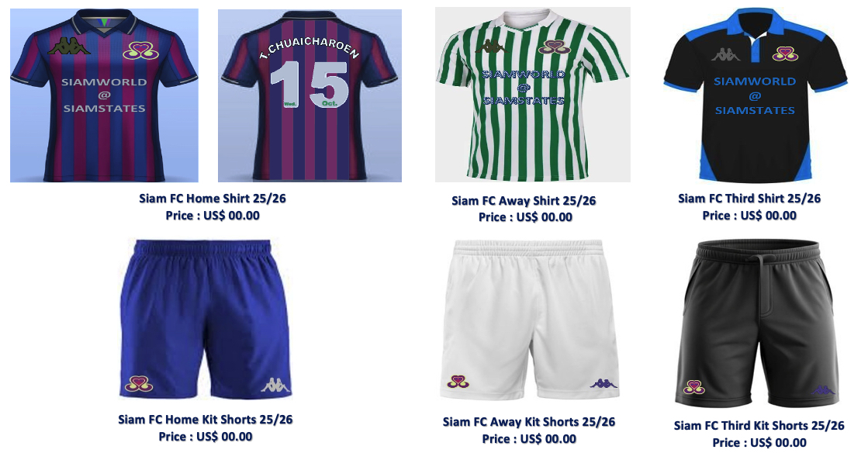Viewport: 868px width, 460px height.
Task: Open Siam FC Away Kit Shorts 25/26 link
Action: (x=529, y=422)
